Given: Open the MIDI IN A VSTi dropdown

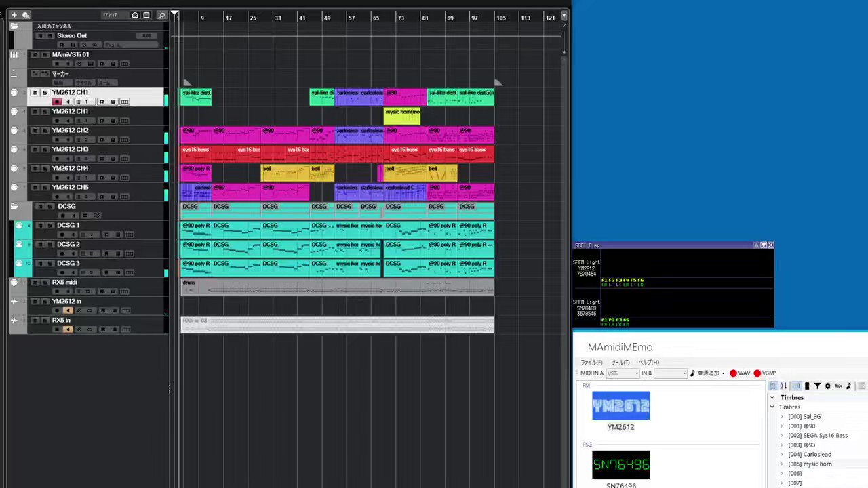Looking at the screenshot, I should [623, 373].
